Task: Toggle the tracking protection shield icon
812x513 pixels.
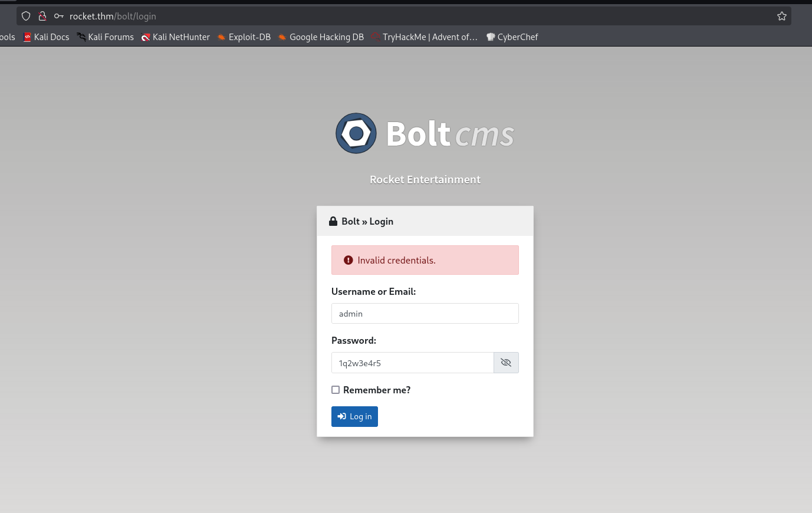Action: 25,16
